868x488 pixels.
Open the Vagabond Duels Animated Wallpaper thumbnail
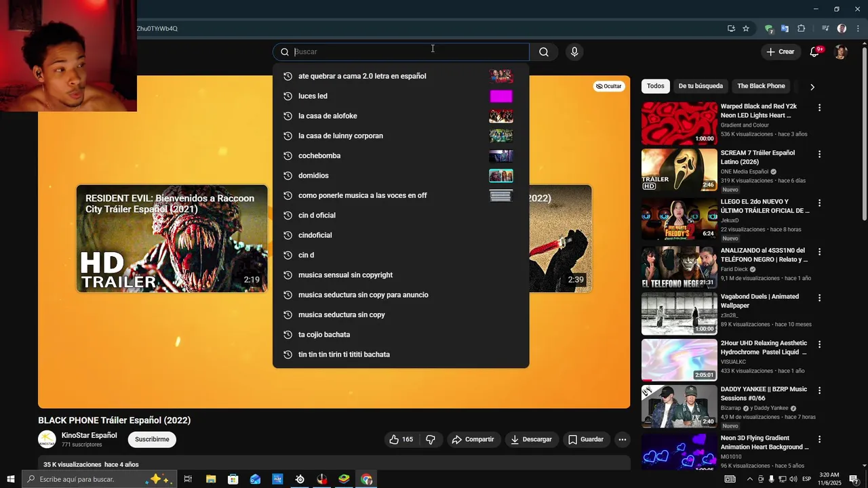[x=679, y=314]
